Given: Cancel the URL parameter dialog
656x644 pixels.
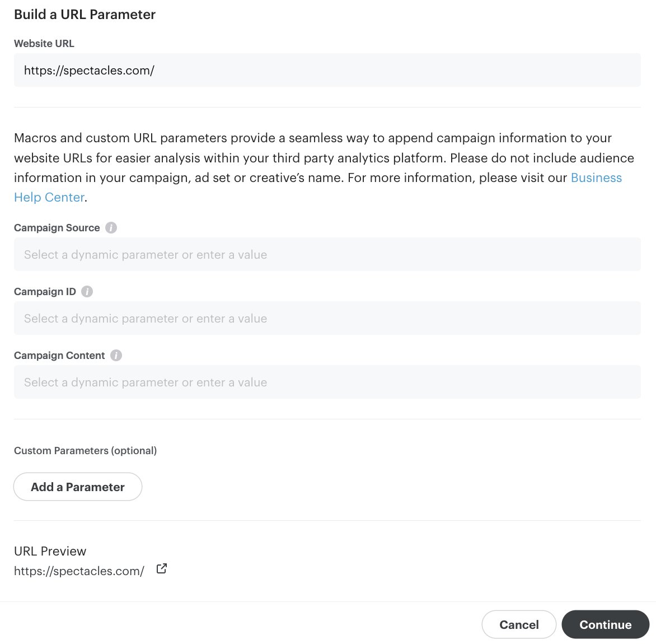Looking at the screenshot, I should coord(519,625).
